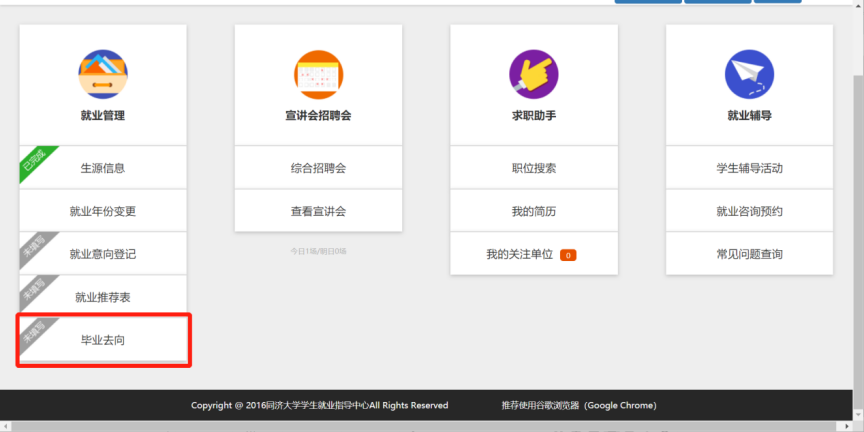Click the 未填写 ribbon on 就业推荐表
Screen dimensions: 864x432
[32, 288]
